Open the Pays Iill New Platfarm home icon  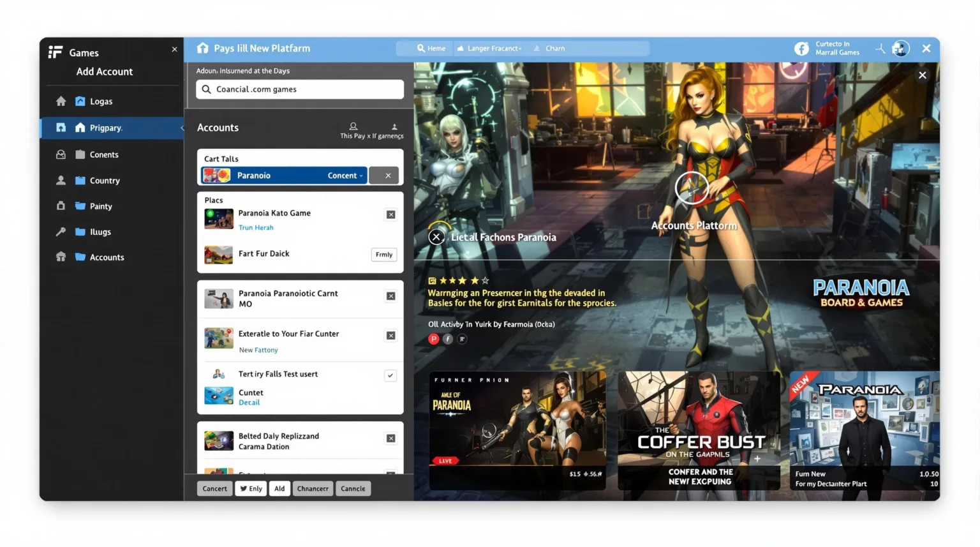coord(202,48)
